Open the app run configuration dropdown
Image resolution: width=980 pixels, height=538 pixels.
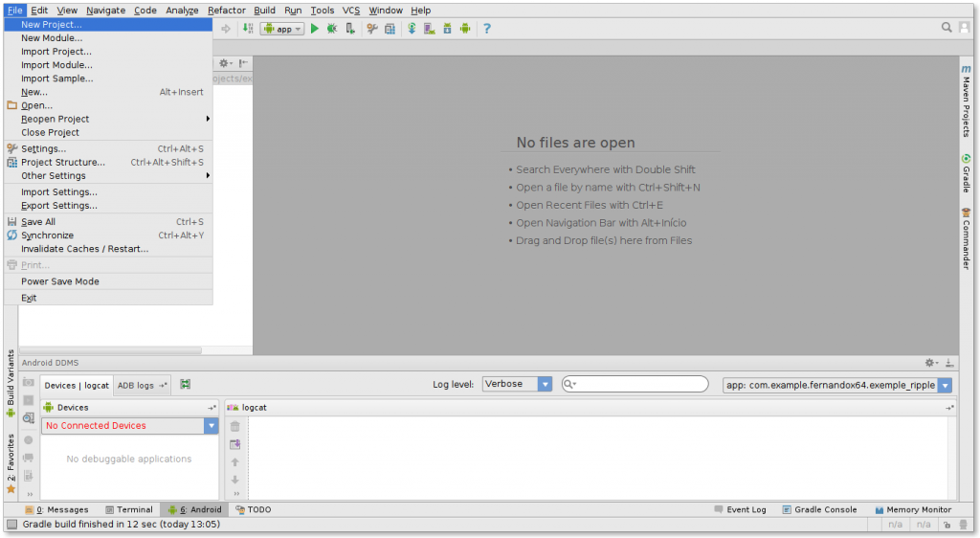282,29
